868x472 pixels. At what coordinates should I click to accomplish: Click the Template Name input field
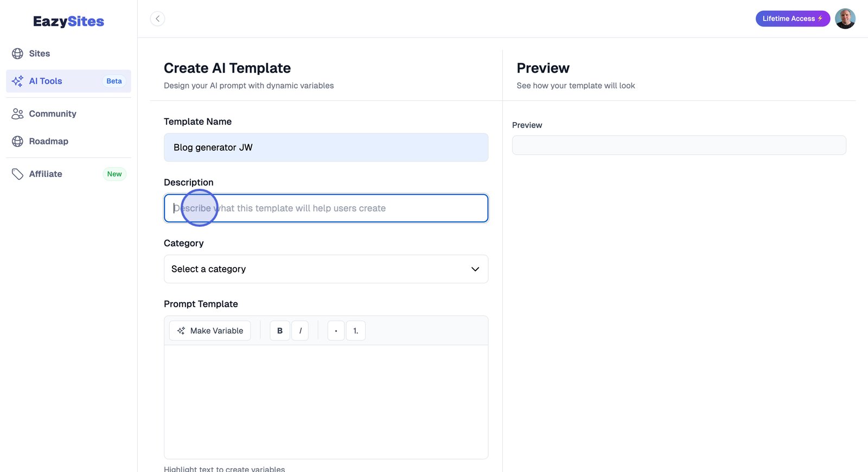point(325,148)
